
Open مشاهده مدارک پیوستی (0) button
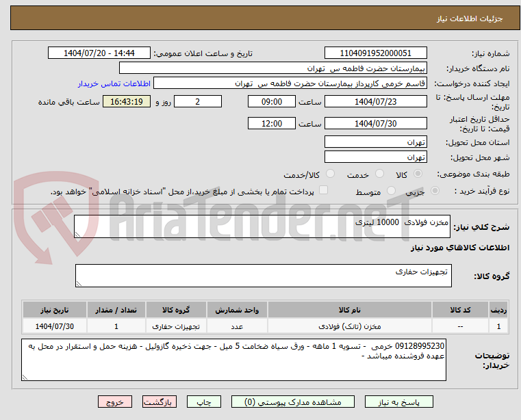293,402
